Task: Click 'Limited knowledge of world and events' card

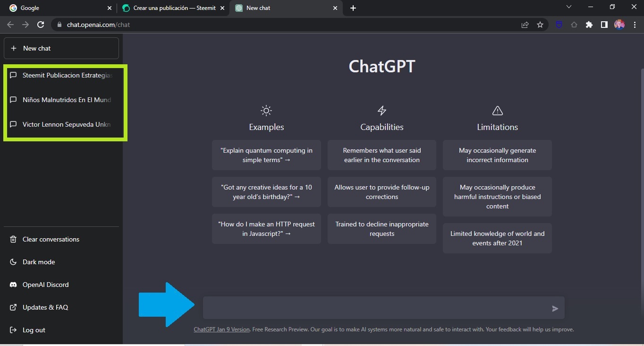Action: pyautogui.click(x=497, y=238)
